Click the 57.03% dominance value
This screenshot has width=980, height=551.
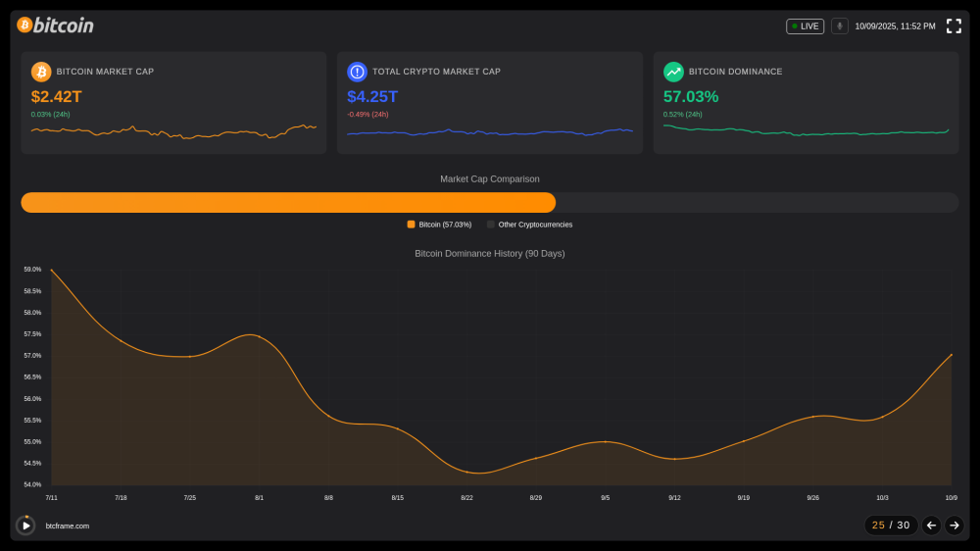[691, 96]
